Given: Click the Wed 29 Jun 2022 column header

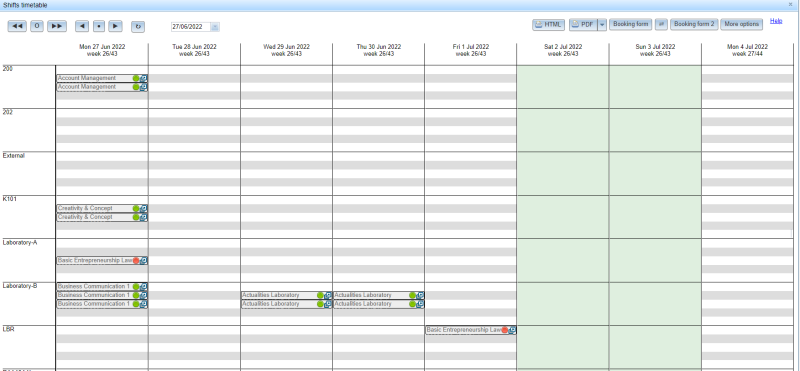Looking at the screenshot, I should click(286, 50).
